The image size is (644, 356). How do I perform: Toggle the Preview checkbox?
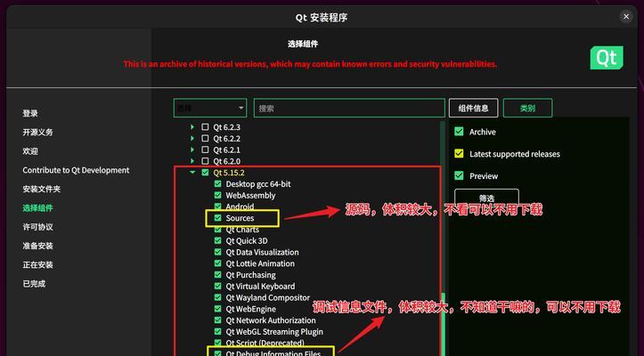pyautogui.click(x=459, y=175)
